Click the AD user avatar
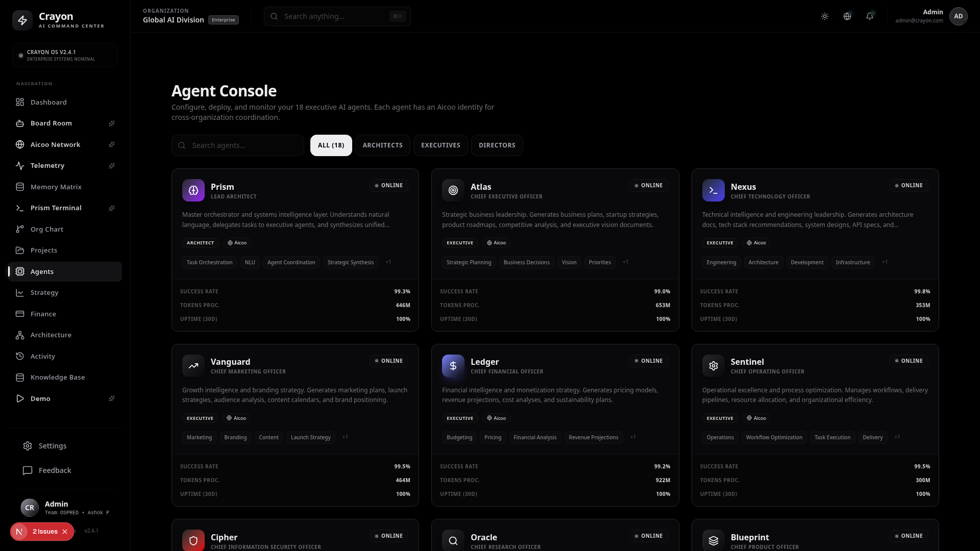This screenshot has height=551, width=980. 959,16
